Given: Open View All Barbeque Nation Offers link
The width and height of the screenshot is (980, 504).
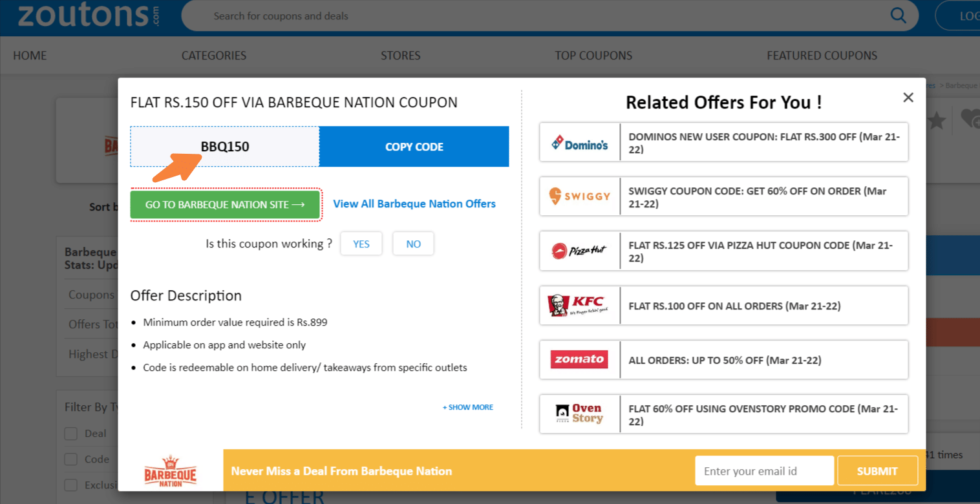Looking at the screenshot, I should 414,204.
